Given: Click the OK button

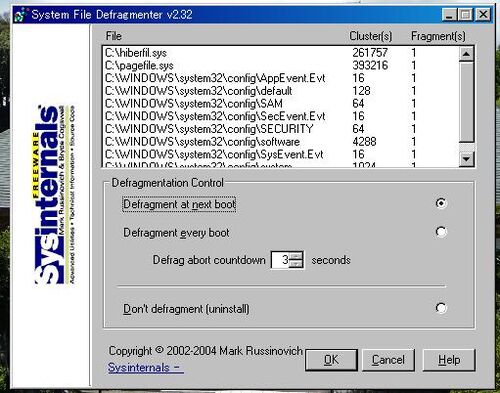Looking at the screenshot, I should click(331, 360).
